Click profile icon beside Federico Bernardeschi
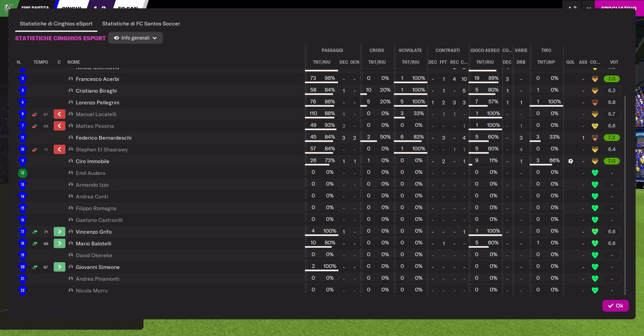644x336 pixels. pyautogui.click(x=71, y=138)
